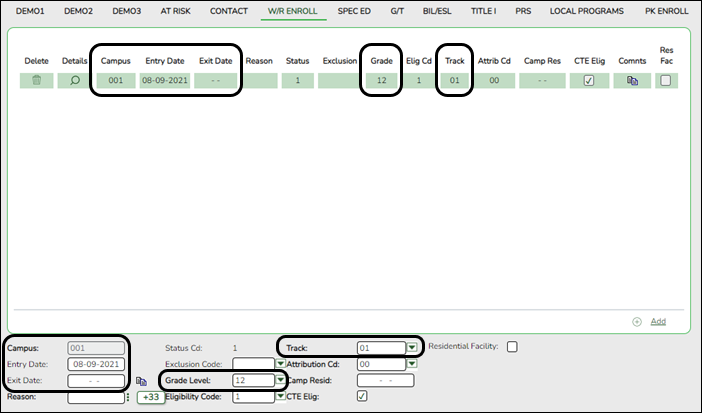Click the trash can Delete icon
Image resolution: width=702 pixels, height=413 pixels.
[36, 81]
